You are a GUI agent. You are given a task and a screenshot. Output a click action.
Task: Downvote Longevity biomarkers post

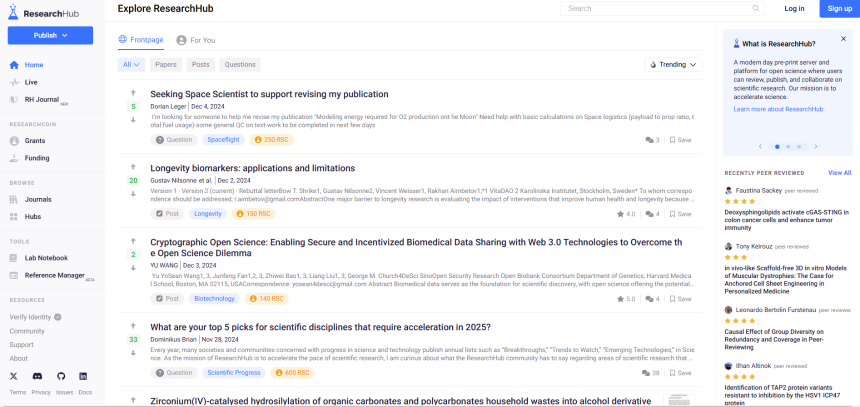[x=133, y=194]
